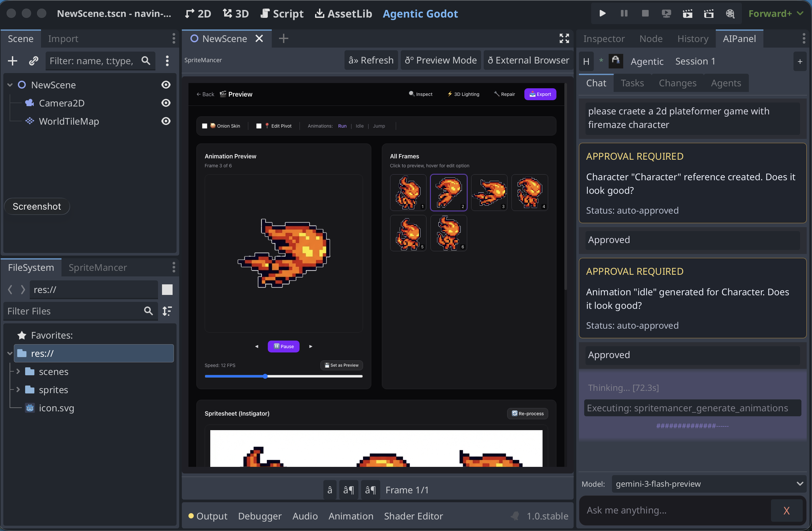812x531 pixels.
Task: Click the FileSystem sort files icon
Action: 167,311
